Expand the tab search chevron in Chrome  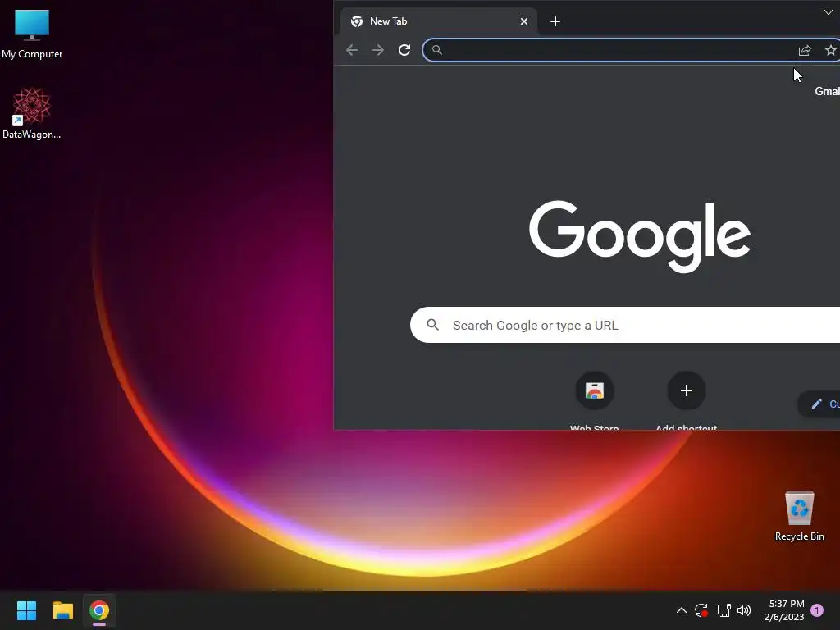coord(829,12)
